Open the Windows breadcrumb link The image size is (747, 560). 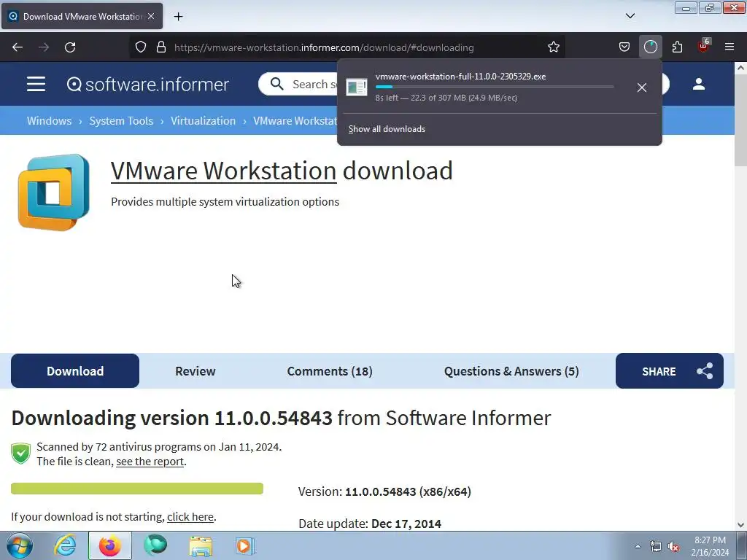pyautogui.click(x=49, y=121)
